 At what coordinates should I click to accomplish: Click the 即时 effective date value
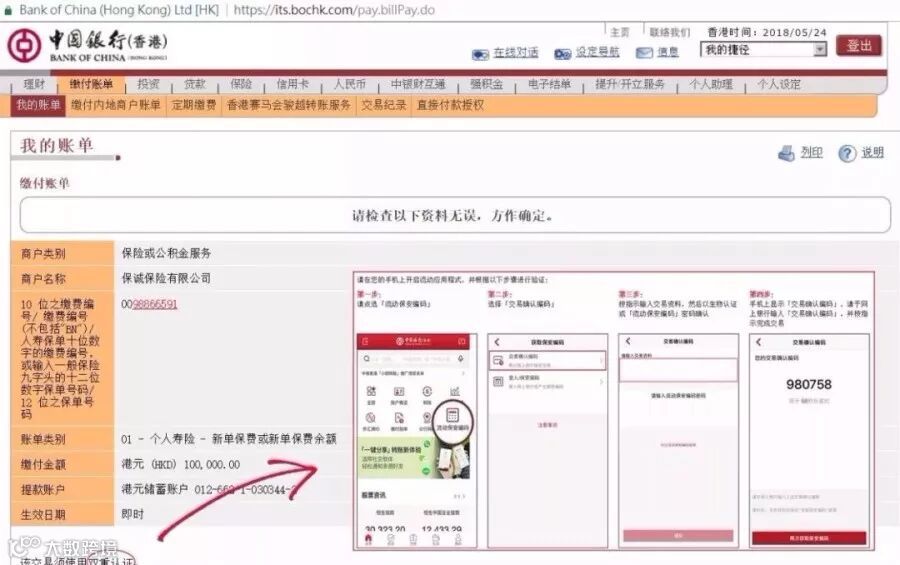133,514
